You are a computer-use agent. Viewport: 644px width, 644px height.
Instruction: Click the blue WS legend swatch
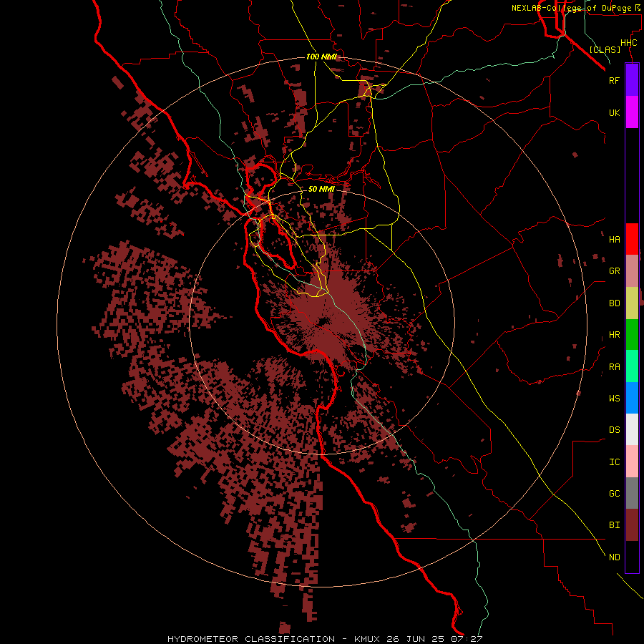[632, 398]
